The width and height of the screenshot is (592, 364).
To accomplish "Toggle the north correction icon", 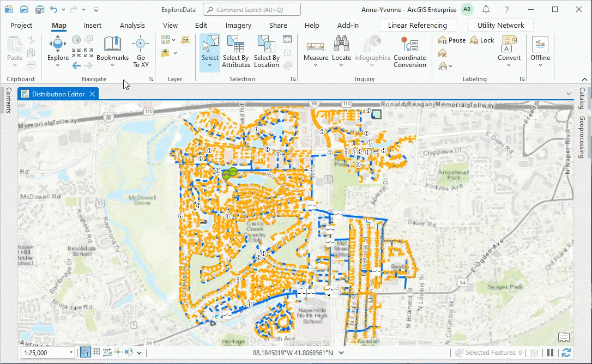I will (129, 353).
